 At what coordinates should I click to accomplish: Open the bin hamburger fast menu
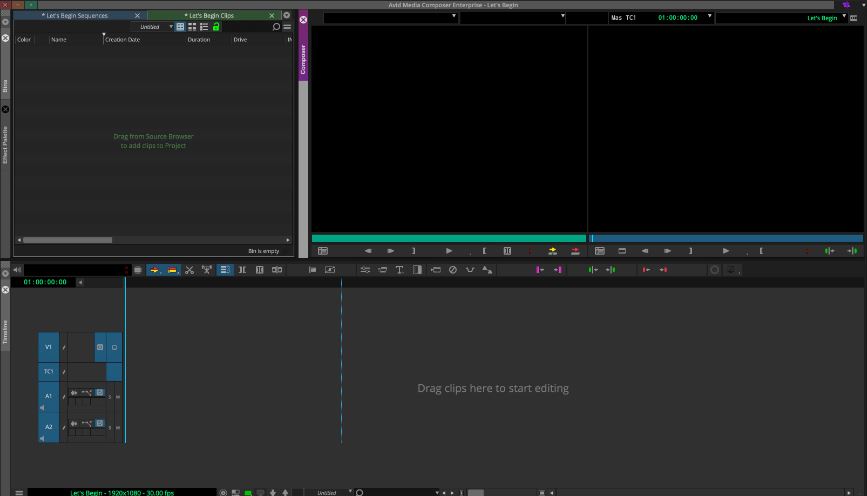287,27
